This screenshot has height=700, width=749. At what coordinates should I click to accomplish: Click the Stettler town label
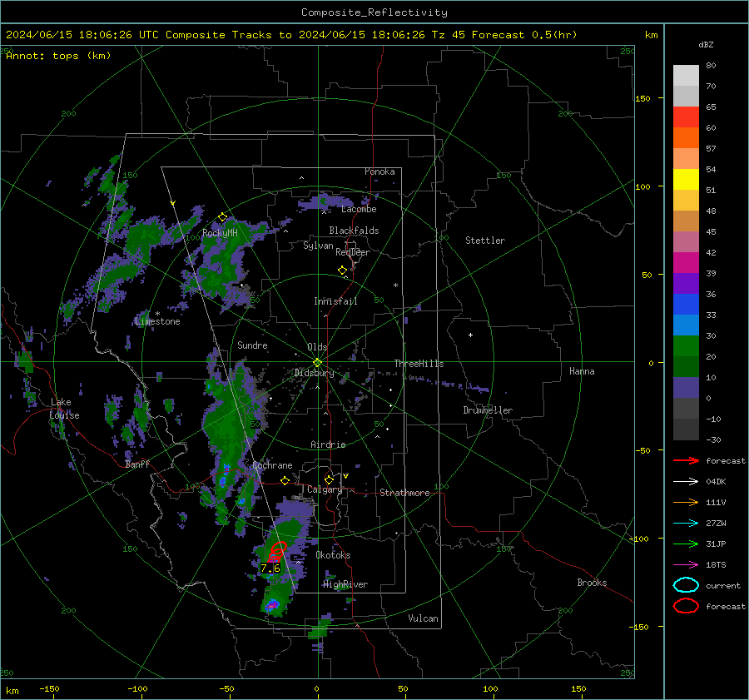pos(485,241)
